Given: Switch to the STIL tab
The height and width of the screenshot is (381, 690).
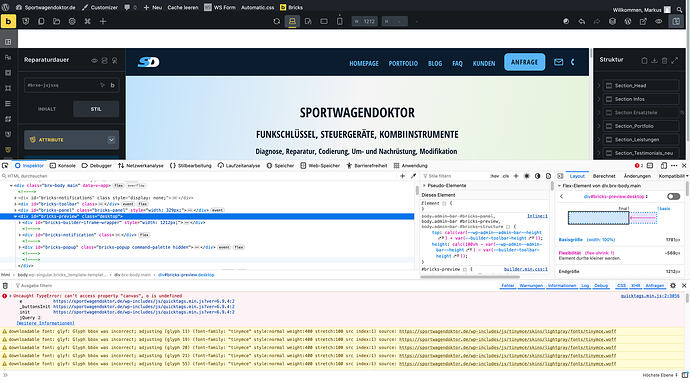Looking at the screenshot, I should click(x=96, y=109).
